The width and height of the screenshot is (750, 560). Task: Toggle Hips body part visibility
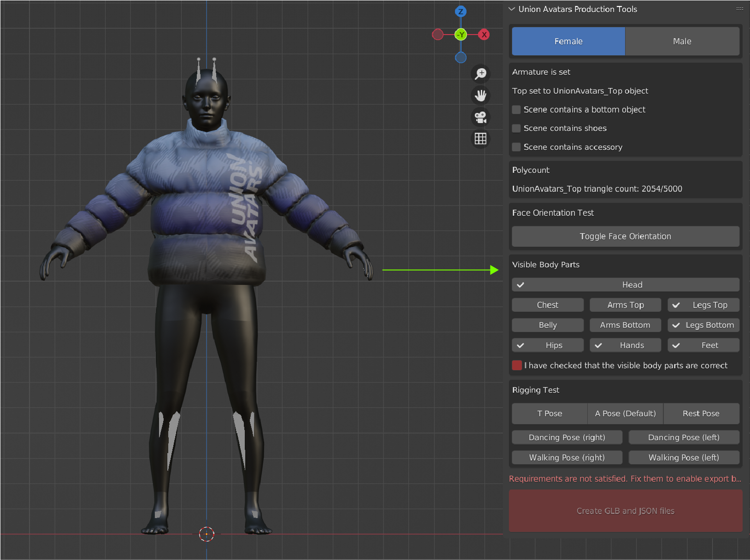[x=548, y=345]
